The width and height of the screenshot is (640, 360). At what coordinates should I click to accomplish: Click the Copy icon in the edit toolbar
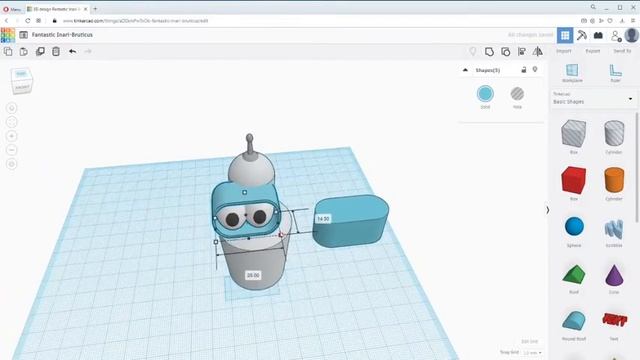(8, 51)
